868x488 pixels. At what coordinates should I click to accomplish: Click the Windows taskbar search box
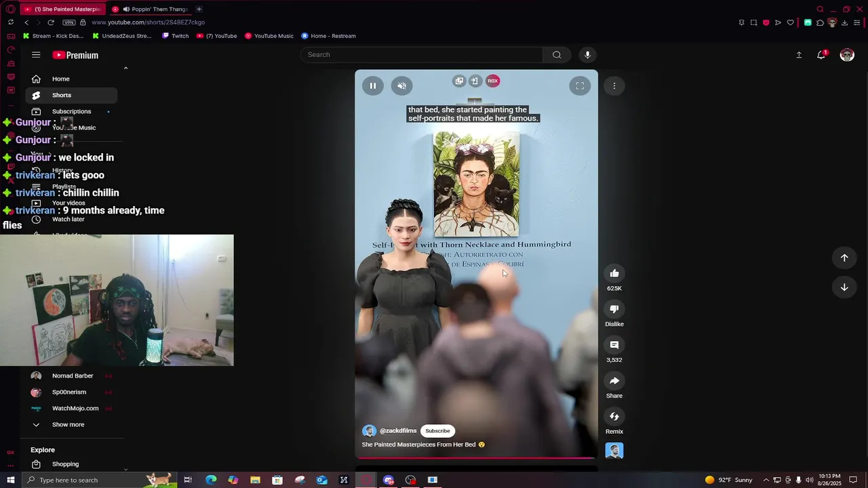(x=99, y=480)
